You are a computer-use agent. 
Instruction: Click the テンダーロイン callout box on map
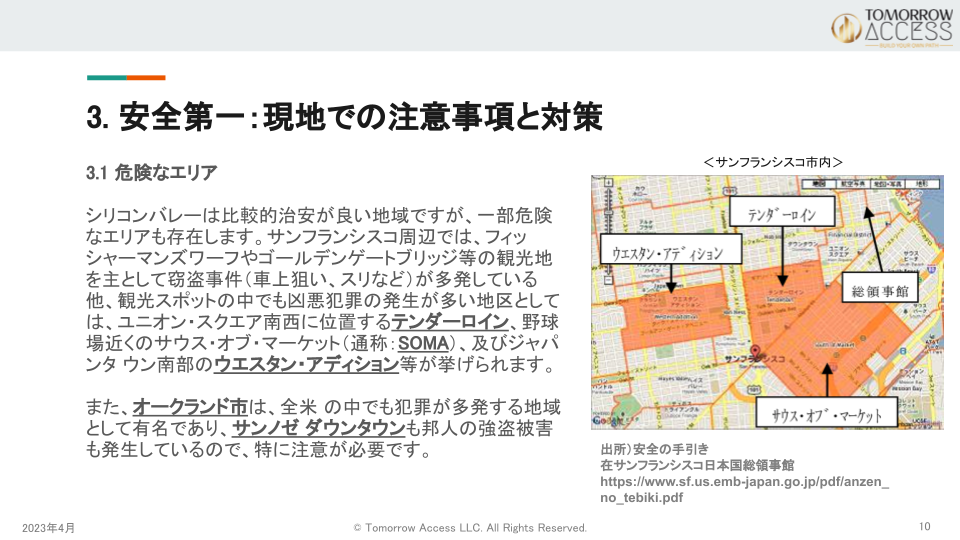point(782,212)
